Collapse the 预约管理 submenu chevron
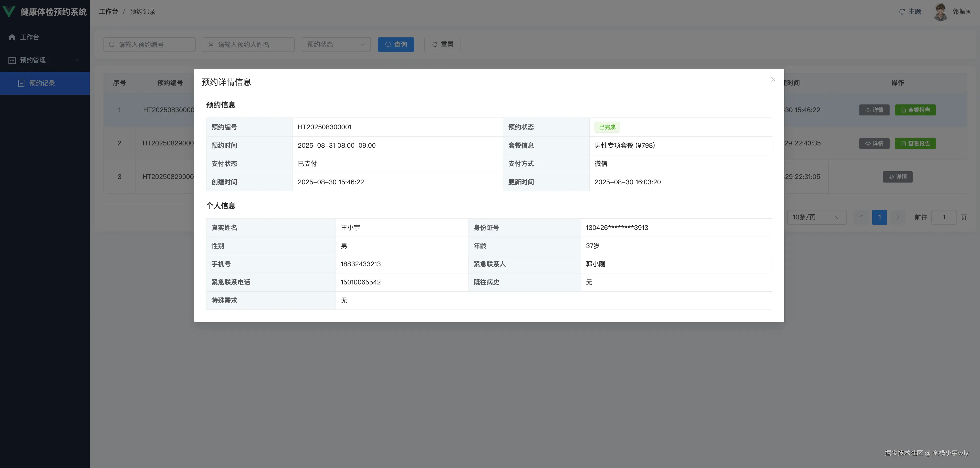The image size is (980, 468). (x=78, y=60)
